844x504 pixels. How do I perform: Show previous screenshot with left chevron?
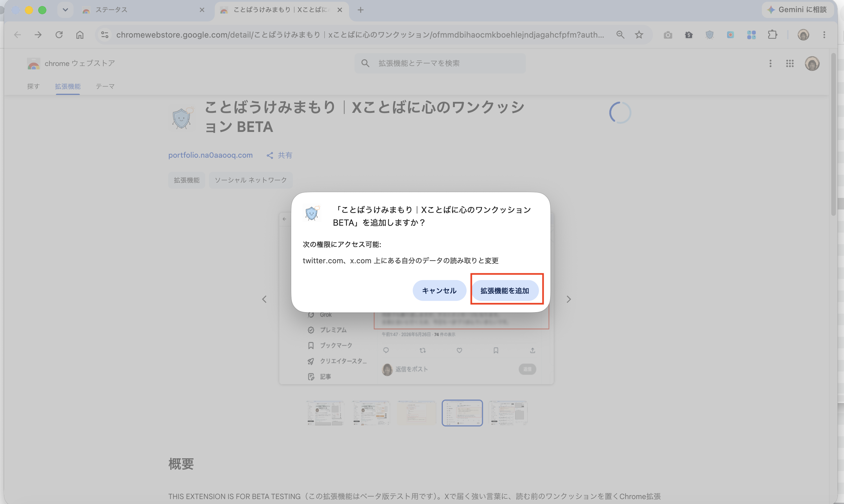click(264, 299)
